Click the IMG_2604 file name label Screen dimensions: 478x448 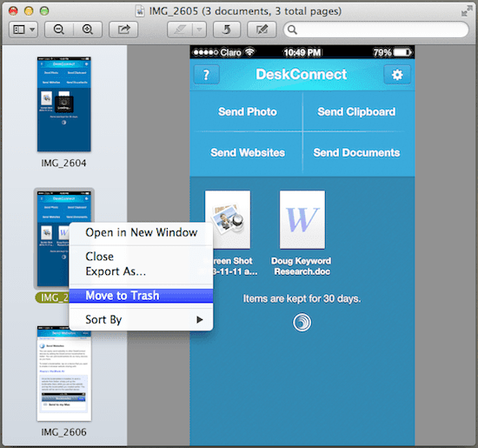pos(63,163)
